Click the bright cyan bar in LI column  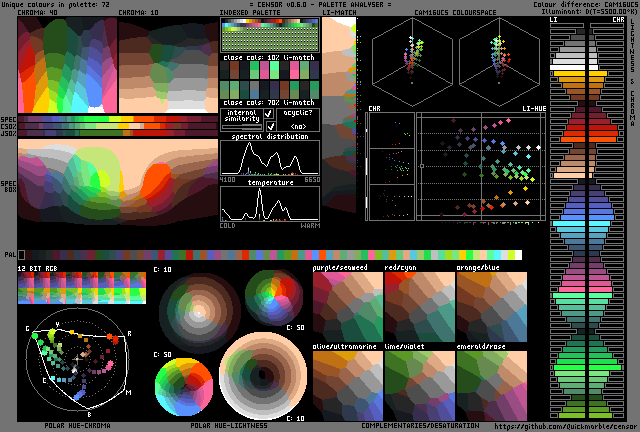click(x=569, y=224)
